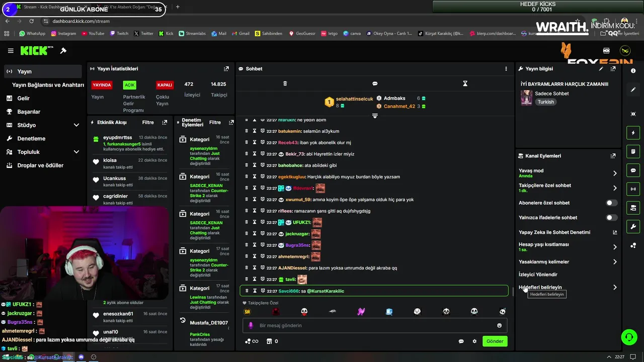Open the WhatsApp bookmark
This screenshot has height=362, width=644.
(32, 34)
